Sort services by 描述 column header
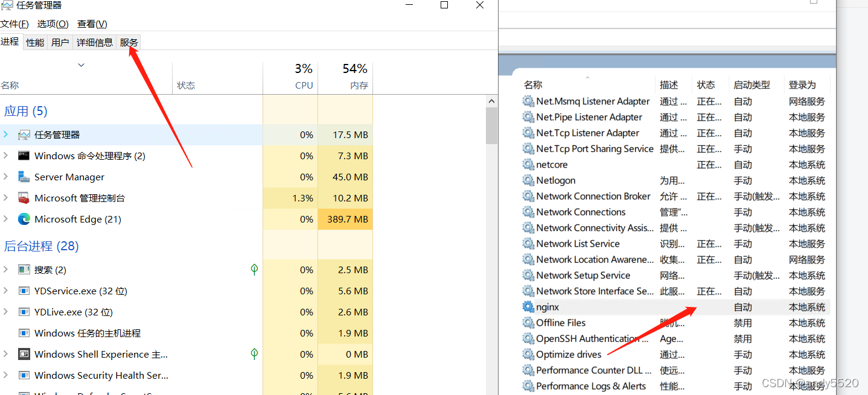Screen dimensions: 868x395 pyautogui.click(x=673, y=85)
